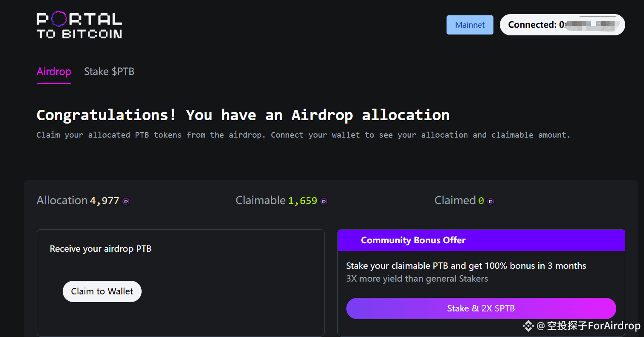Screen dimensions: 644x337
Task: Click the diamond watermark icon near ForAirdrop text
Action: click(528, 326)
